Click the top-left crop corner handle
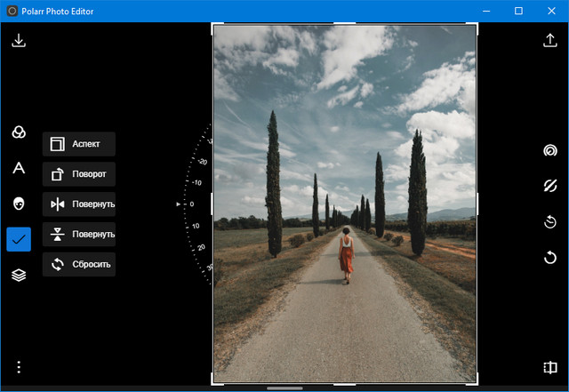This screenshot has height=392, width=569. pos(214,26)
